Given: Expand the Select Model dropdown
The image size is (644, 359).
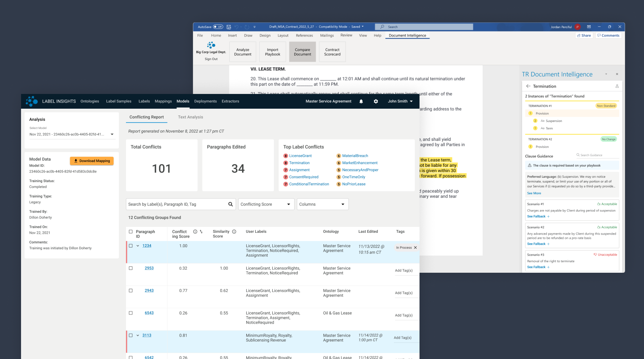Looking at the screenshot, I should 72,134.
